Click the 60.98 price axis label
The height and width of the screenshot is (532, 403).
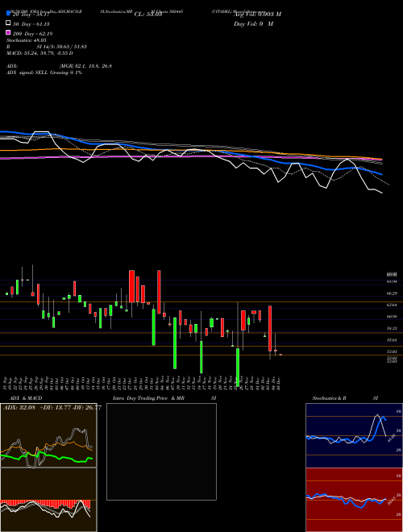392,317
